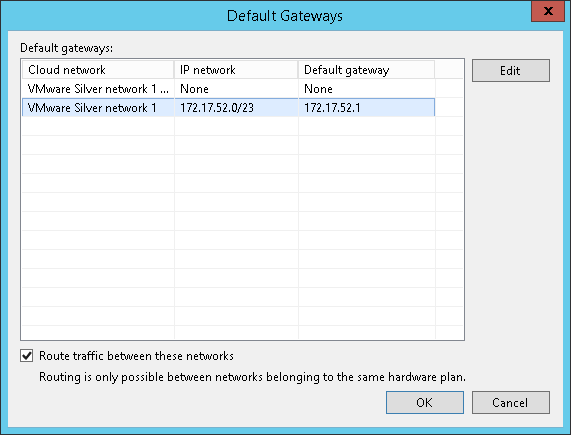Click the Edit button

tap(511, 70)
